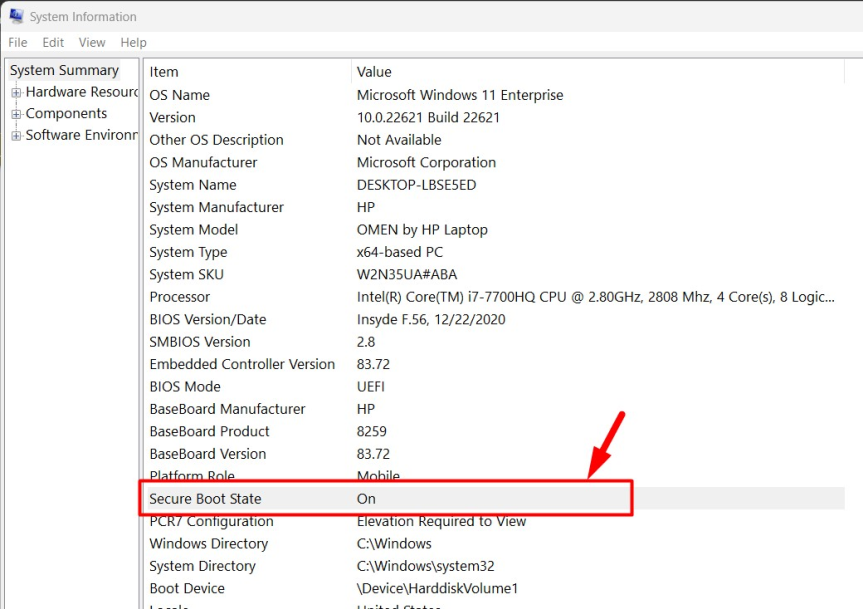Select the OS Name row

tap(180, 95)
